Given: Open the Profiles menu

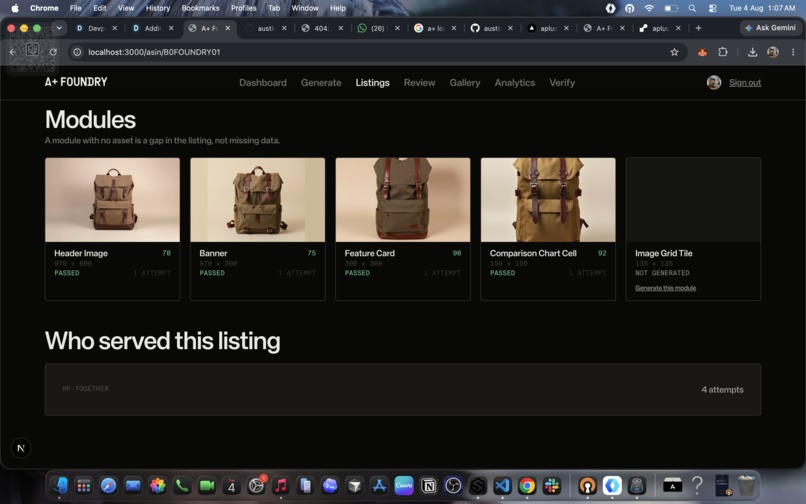Looking at the screenshot, I should pyautogui.click(x=244, y=8).
